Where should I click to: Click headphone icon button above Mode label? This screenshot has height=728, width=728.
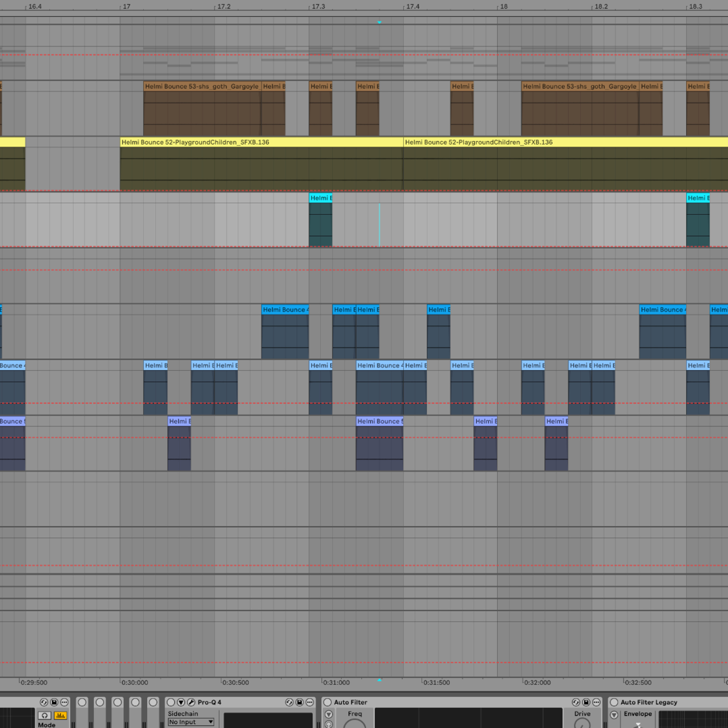point(44,716)
